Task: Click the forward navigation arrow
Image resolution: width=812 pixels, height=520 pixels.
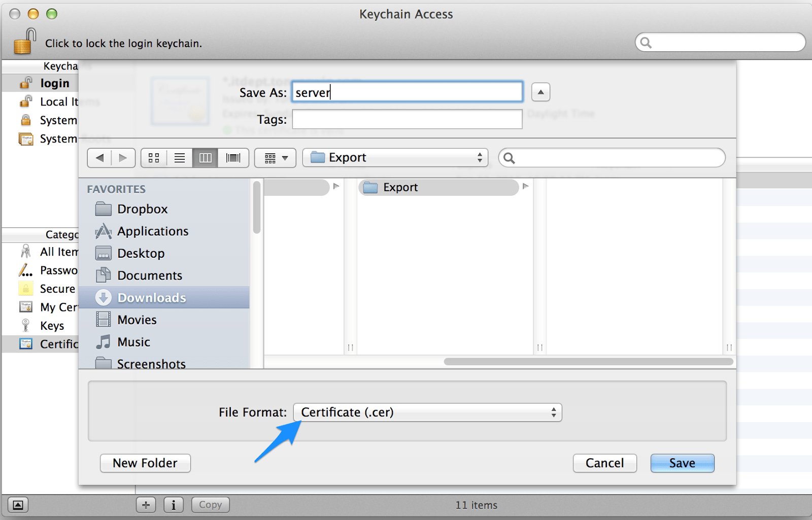Action: tap(123, 157)
